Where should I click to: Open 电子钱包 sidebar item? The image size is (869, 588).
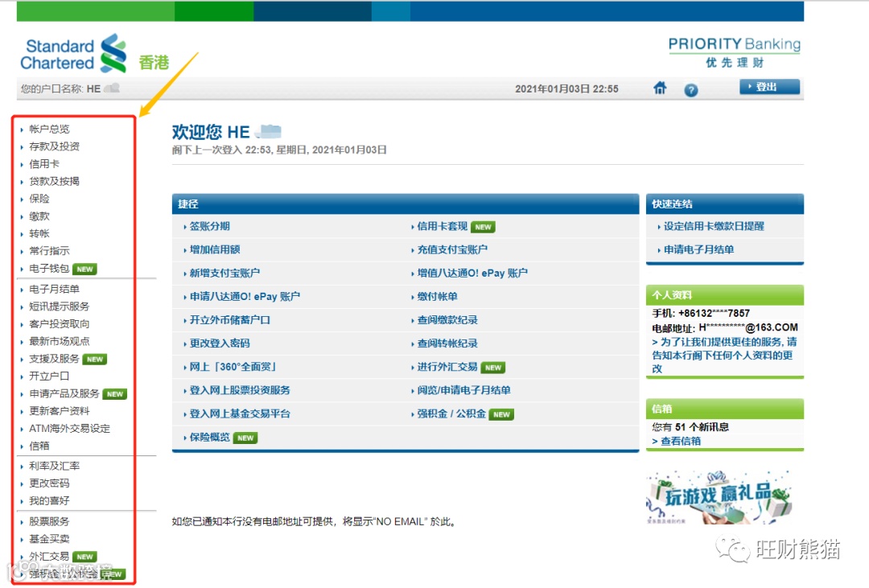pos(49,268)
